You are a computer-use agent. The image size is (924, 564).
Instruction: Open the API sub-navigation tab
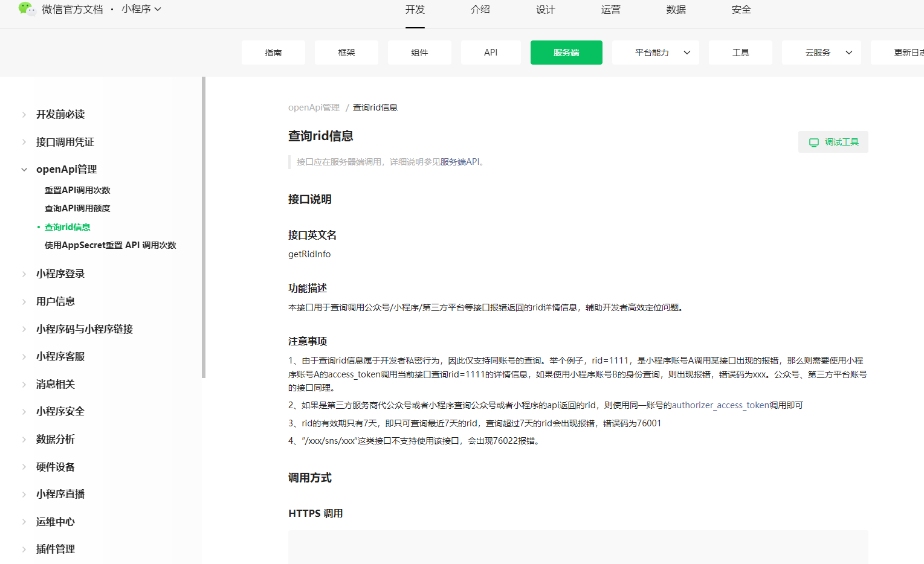click(491, 53)
